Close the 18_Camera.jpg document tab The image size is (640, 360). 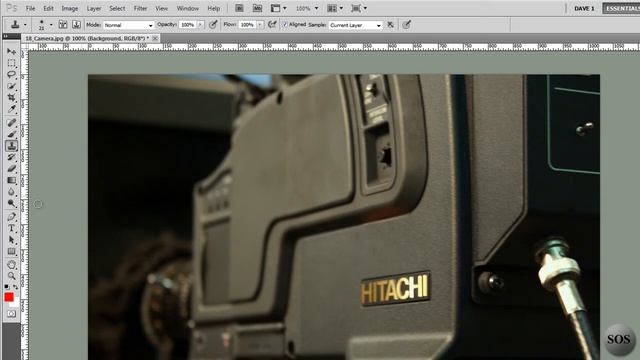click(155, 38)
